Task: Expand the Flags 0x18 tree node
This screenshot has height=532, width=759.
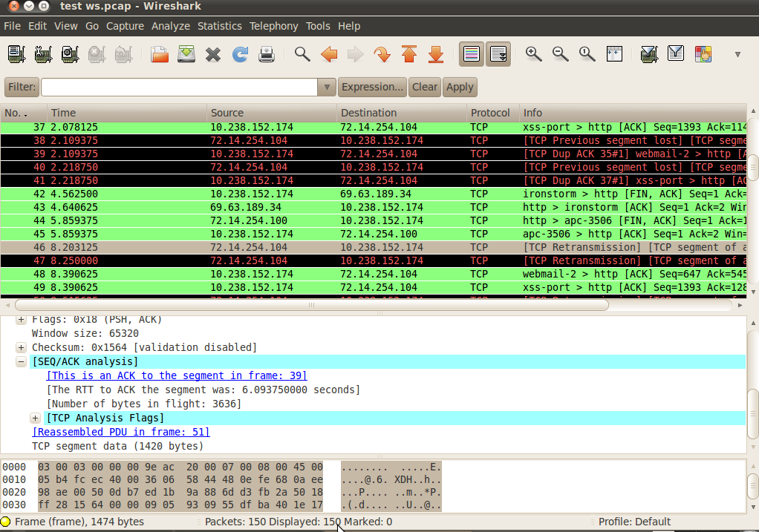Action: (21, 319)
